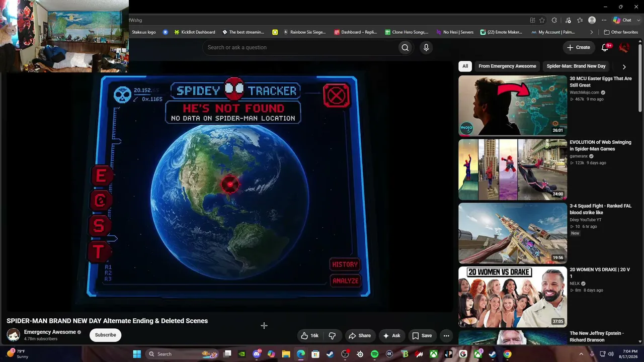Viewport: 644px width, 362px height.
Task: Click the Create button on YouTube
Action: click(x=579, y=47)
